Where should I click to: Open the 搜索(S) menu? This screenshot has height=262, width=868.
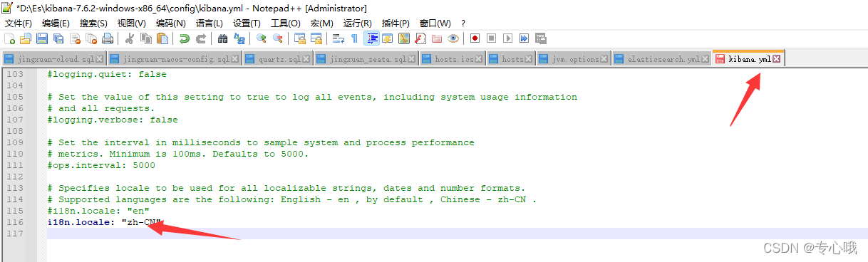coord(94,23)
